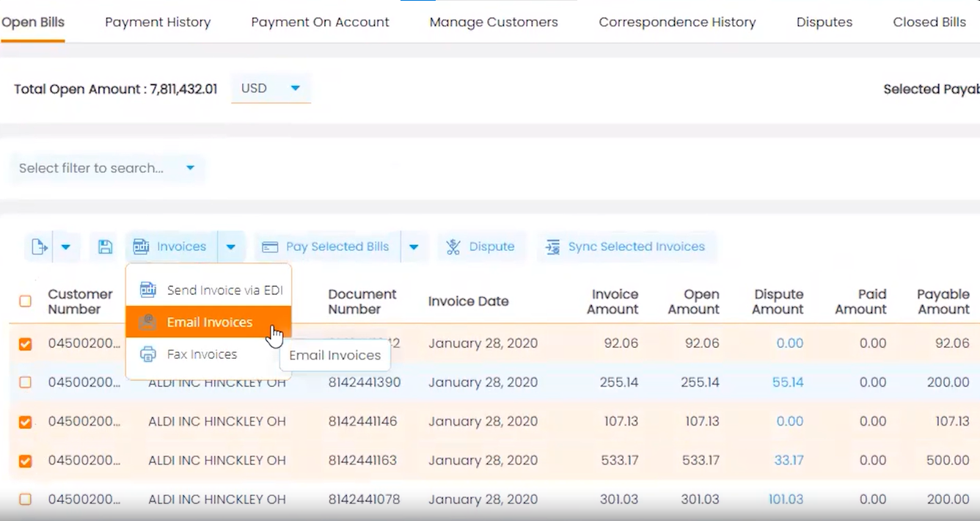Image resolution: width=980 pixels, height=521 pixels.
Task: Click the Paid Amount column header
Action: tap(860, 302)
